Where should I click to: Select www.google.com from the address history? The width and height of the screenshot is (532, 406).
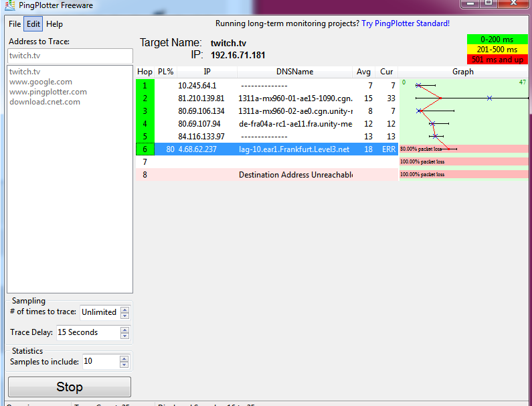click(x=41, y=82)
